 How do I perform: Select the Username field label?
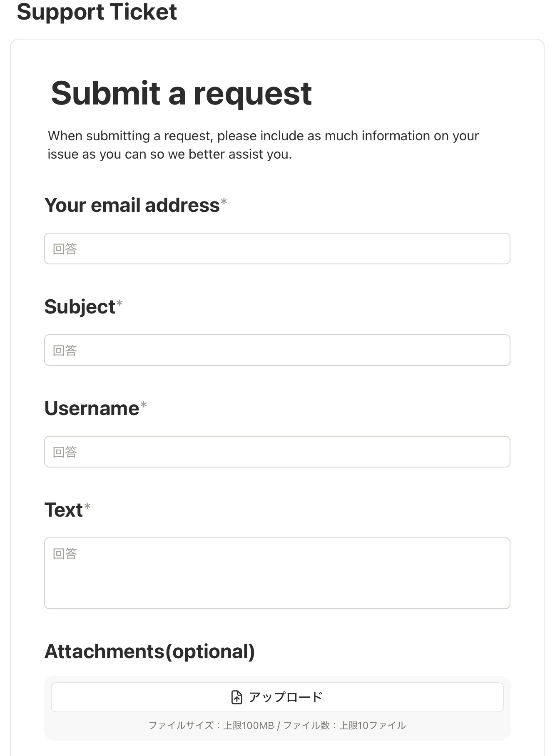coord(92,408)
